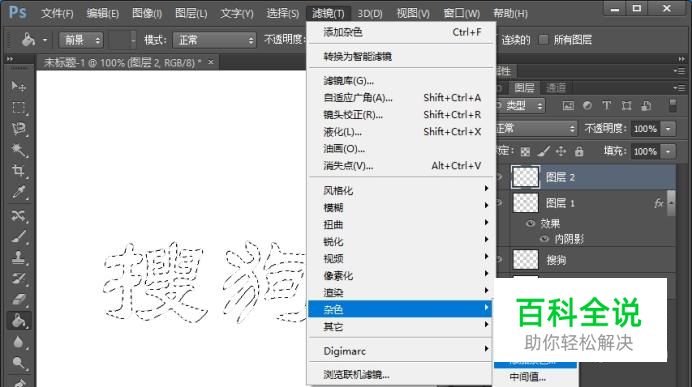Select the Paint Bucket tool in the toolbox

point(18,321)
